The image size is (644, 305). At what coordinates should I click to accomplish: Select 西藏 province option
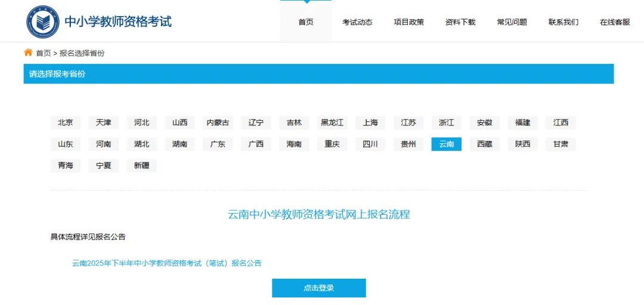[x=484, y=144]
